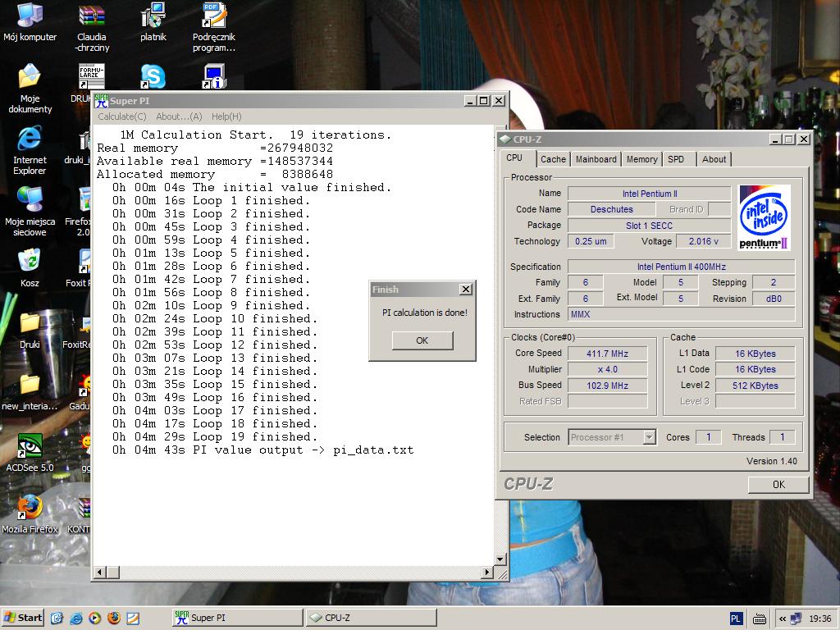Switch to the Mainboard tab in CPU-Z
This screenshot has width=840, height=630.
(x=596, y=159)
